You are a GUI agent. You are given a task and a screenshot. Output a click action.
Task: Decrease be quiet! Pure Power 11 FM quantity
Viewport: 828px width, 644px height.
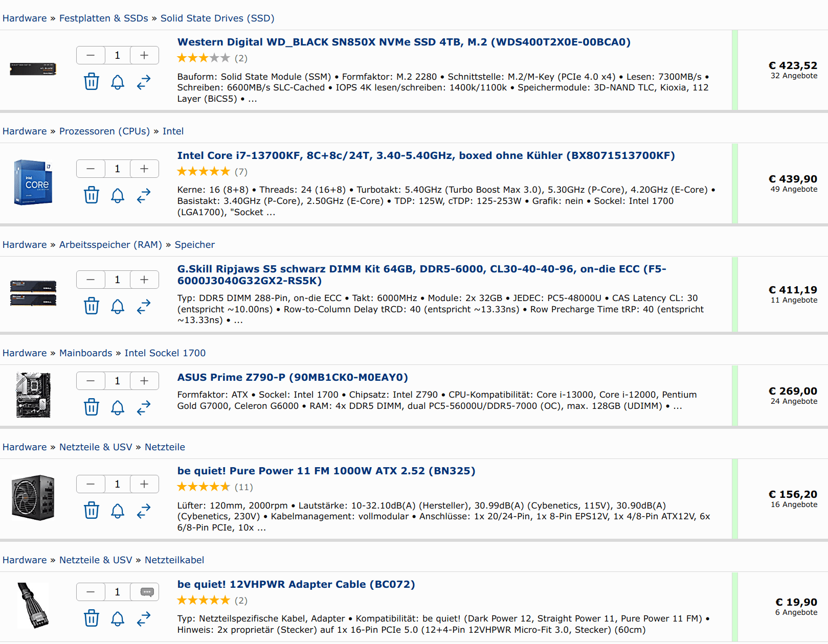[91, 484]
